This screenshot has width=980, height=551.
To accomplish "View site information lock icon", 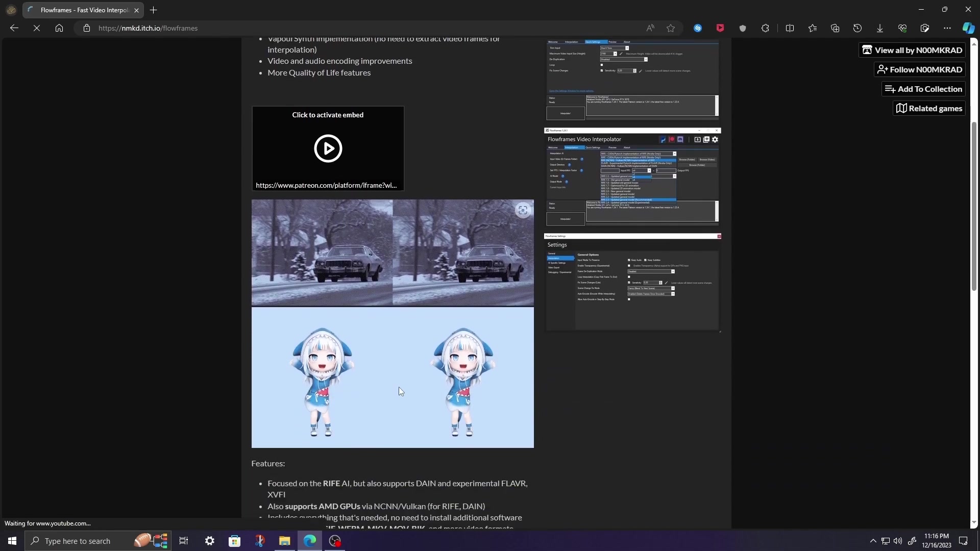I will (87, 28).
